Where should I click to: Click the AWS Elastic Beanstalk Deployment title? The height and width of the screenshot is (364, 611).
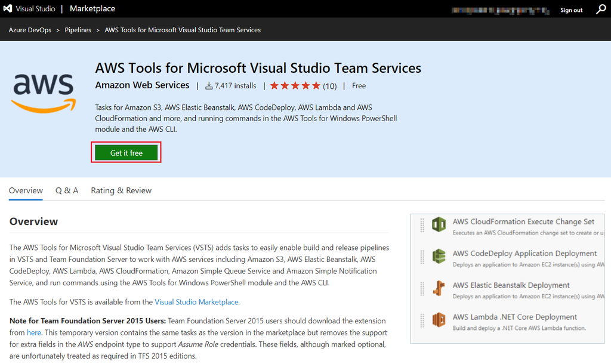(x=511, y=285)
